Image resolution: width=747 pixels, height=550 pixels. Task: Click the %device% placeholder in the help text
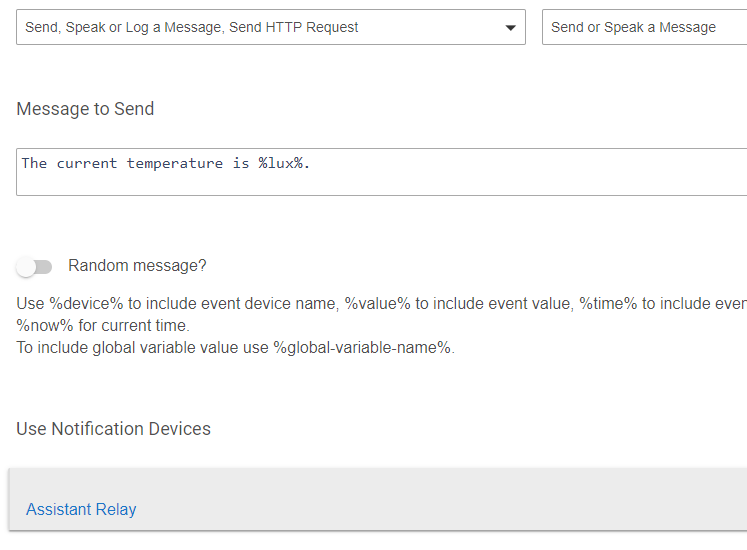[x=86, y=303]
